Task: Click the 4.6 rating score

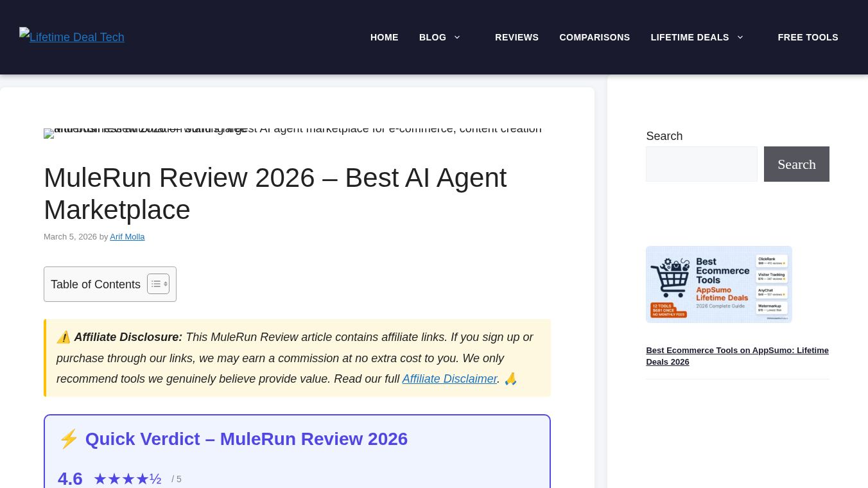Action: 70,479
